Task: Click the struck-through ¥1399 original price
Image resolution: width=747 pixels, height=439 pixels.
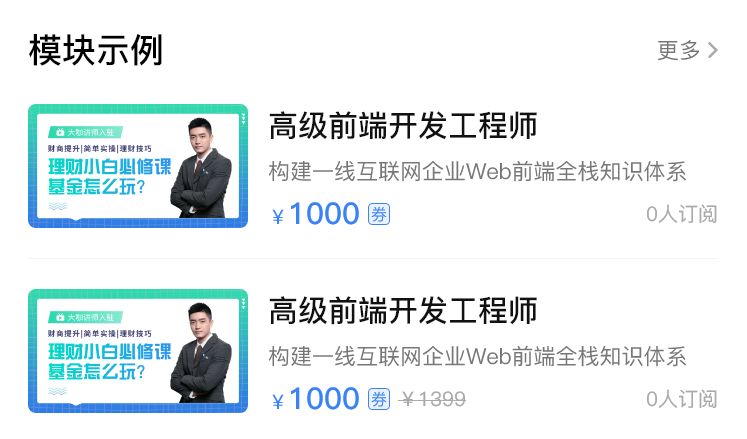Action: (433, 399)
